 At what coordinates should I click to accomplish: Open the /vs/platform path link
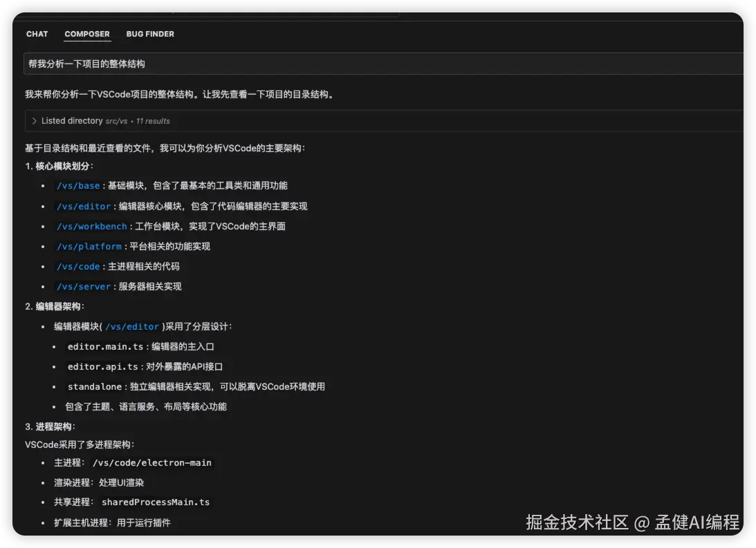pyautogui.click(x=89, y=247)
